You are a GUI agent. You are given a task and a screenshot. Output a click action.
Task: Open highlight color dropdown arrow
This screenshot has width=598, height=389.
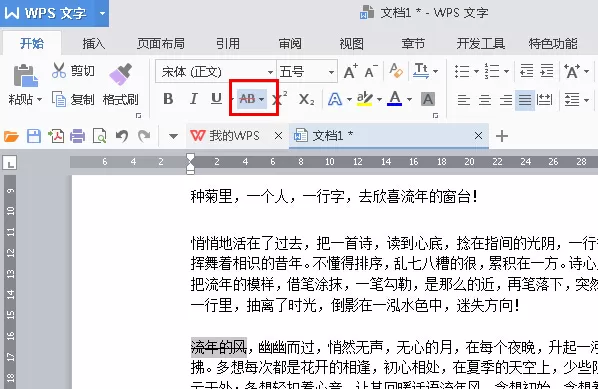[379, 100]
